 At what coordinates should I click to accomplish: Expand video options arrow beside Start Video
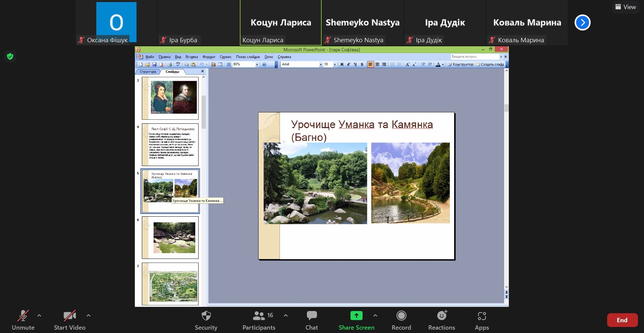[x=89, y=316]
